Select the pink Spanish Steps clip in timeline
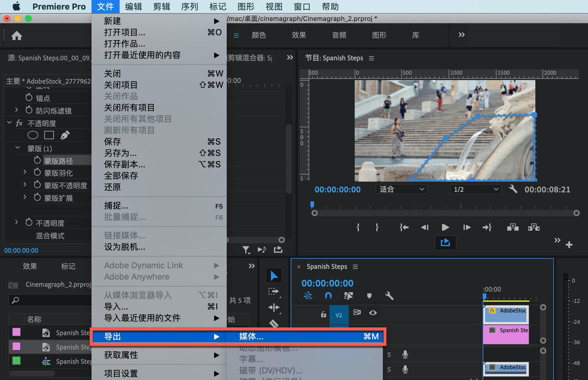The image size is (588, 380). pyautogui.click(x=506, y=334)
